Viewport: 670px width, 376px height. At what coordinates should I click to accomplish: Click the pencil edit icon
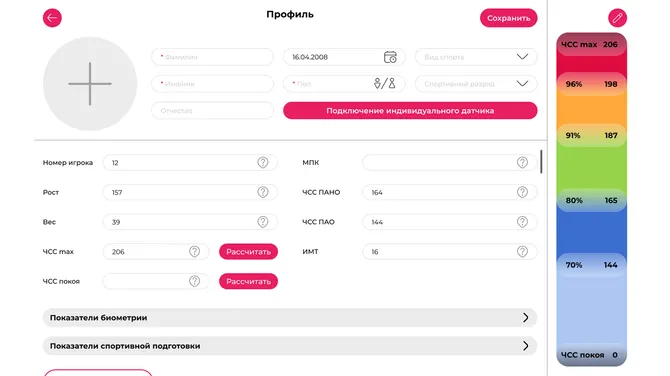[x=617, y=18]
